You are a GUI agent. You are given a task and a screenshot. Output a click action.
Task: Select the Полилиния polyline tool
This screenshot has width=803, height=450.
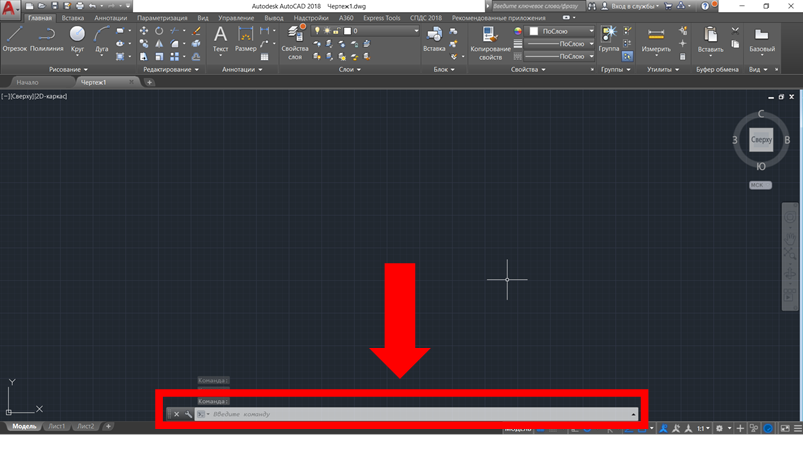click(x=46, y=38)
